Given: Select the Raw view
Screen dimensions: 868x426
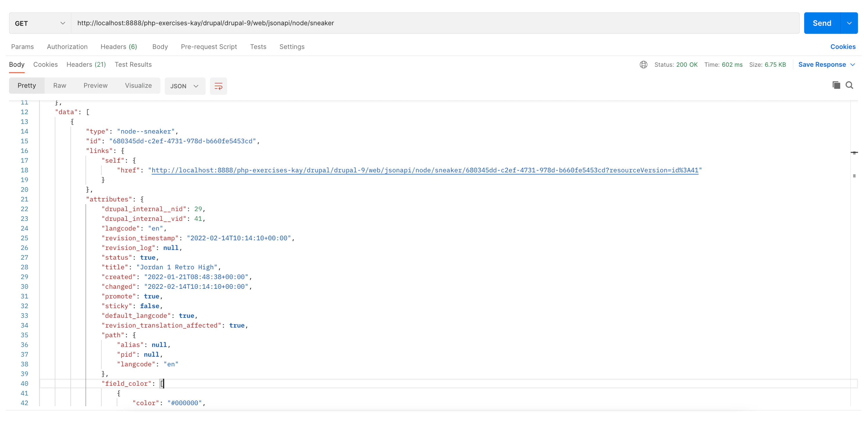Looking at the screenshot, I should click(x=60, y=86).
